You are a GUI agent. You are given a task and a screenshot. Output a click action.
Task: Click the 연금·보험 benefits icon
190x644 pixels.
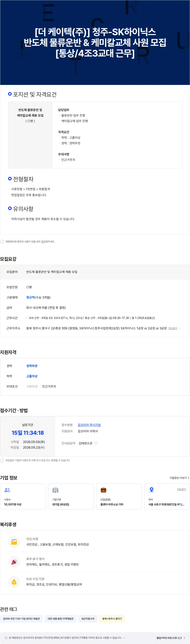coord(14,542)
